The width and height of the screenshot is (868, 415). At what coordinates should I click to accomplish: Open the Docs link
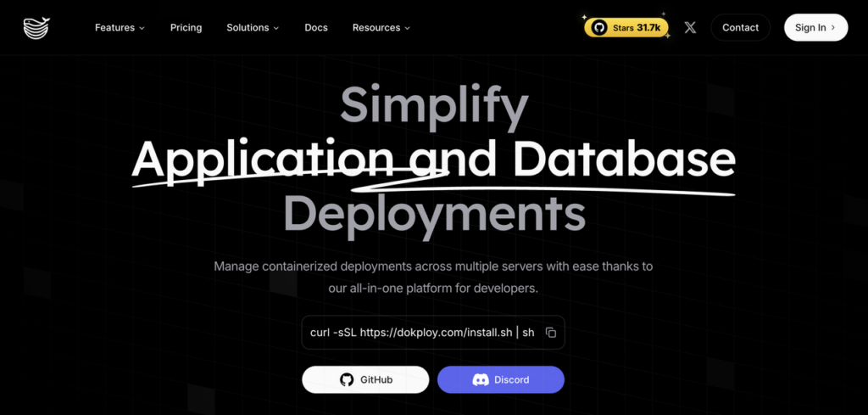316,28
